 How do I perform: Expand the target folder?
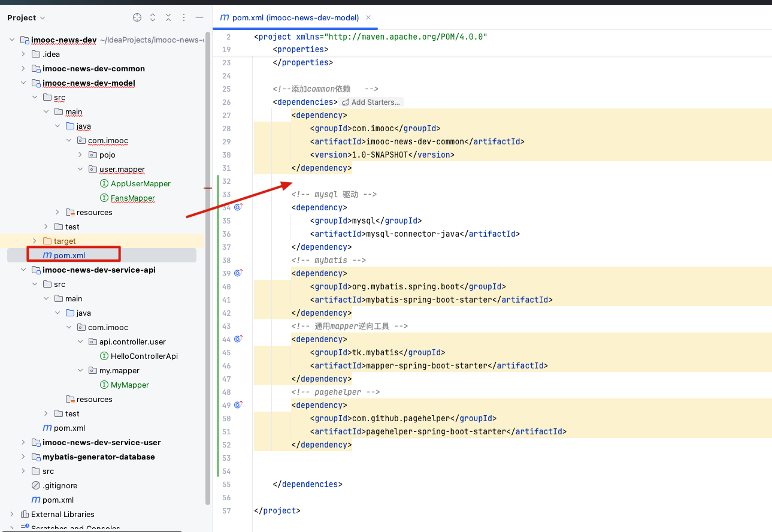[x=35, y=241]
